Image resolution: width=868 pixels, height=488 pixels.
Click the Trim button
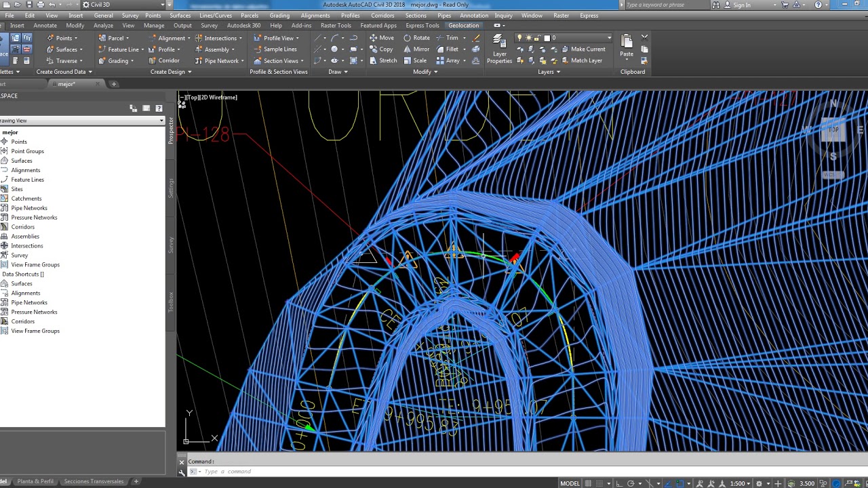click(x=448, y=38)
